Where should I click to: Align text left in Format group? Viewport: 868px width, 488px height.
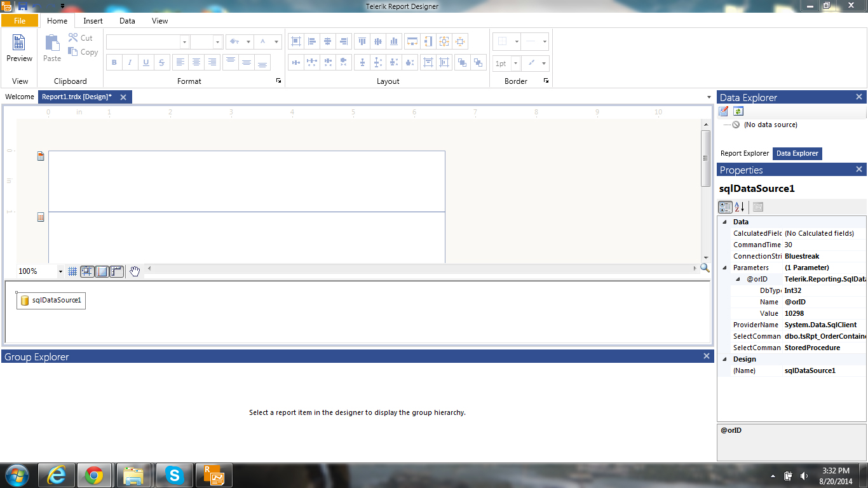(180, 62)
